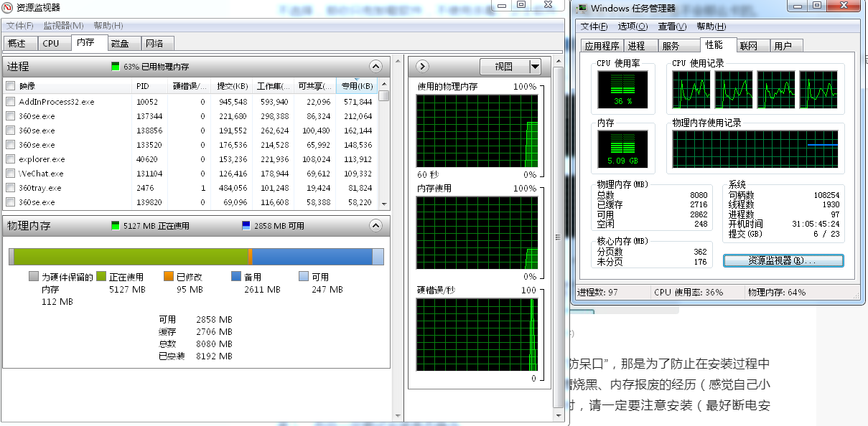Click the process list vertical scrollbar
868x426 pixels.
coord(384,143)
